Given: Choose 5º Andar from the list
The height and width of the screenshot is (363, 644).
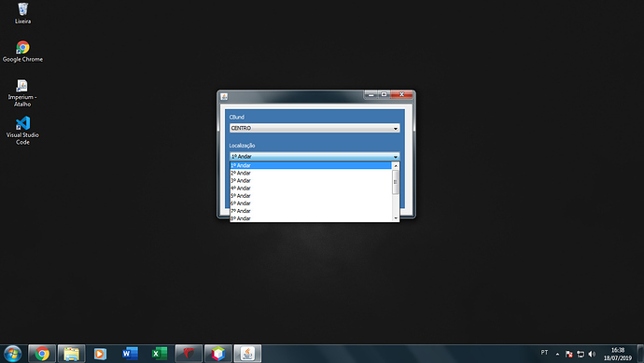Looking at the screenshot, I should pos(311,195).
